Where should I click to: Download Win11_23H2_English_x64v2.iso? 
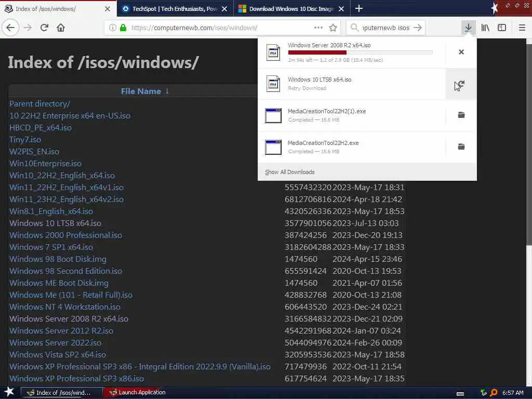(x=66, y=199)
